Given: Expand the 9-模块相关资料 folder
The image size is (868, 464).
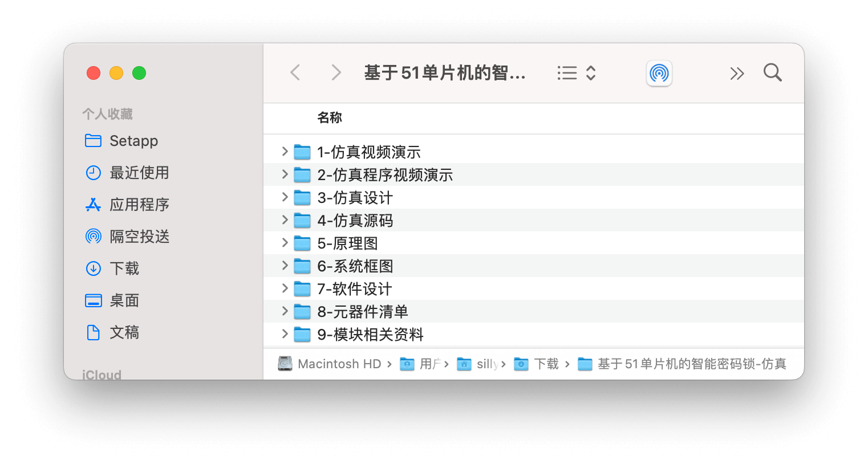Looking at the screenshot, I should coord(285,333).
